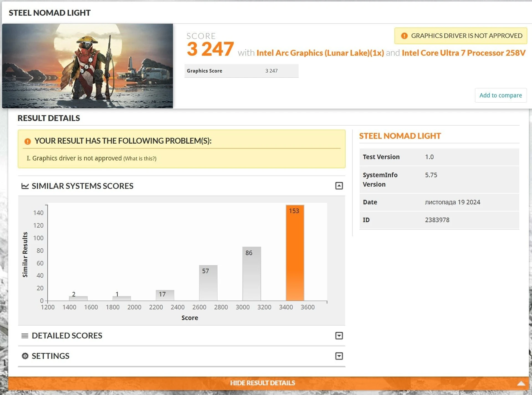
Task: Select the bar showing 57 results
Action: click(208, 283)
